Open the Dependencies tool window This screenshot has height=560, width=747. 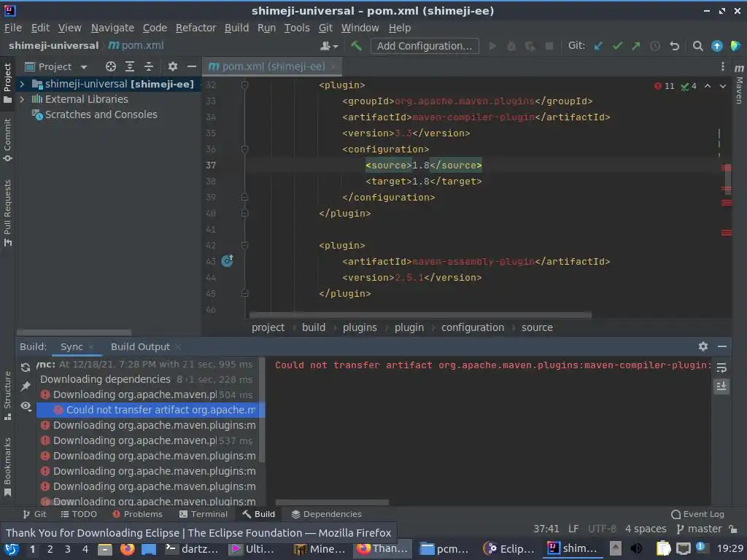point(326,514)
